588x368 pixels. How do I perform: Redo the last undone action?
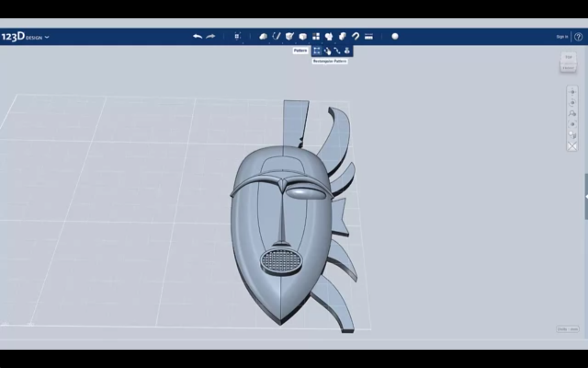click(211, 36)
